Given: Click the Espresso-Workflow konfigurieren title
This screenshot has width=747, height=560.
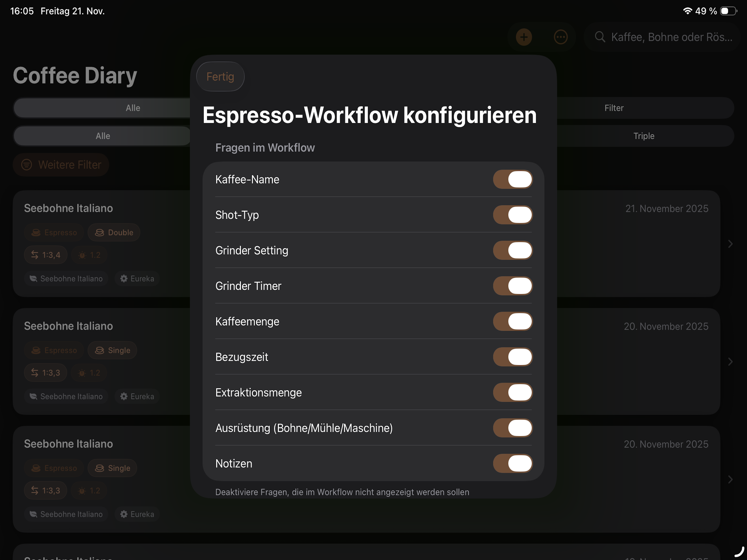Looking at the screenshot, I should [369, 115].
